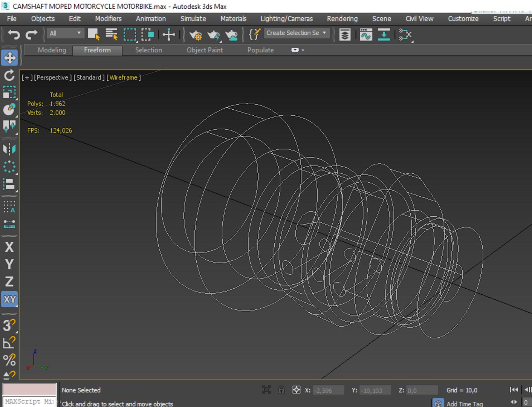Open Render Setup teapot with gear

pos(196,35)
